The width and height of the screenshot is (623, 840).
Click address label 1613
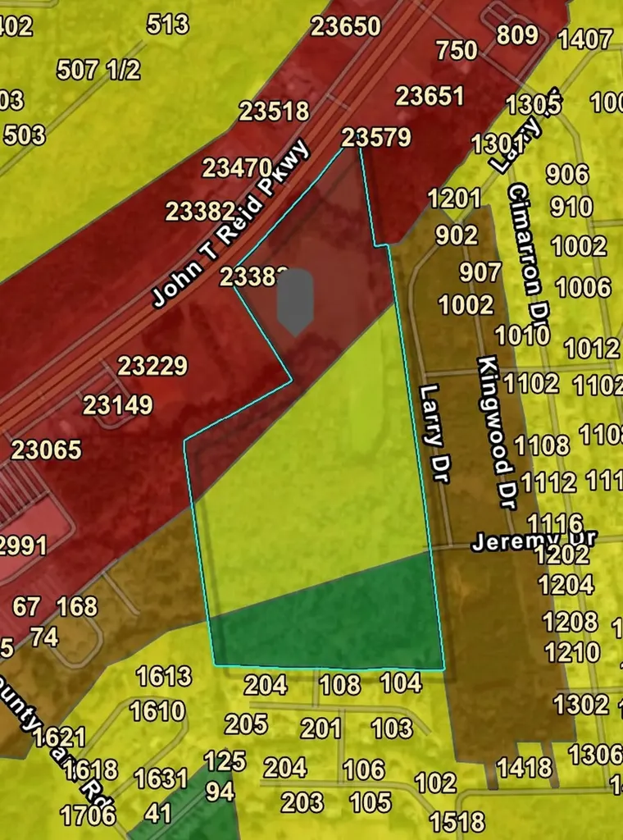pyautogui.click(x=164, y=677)
